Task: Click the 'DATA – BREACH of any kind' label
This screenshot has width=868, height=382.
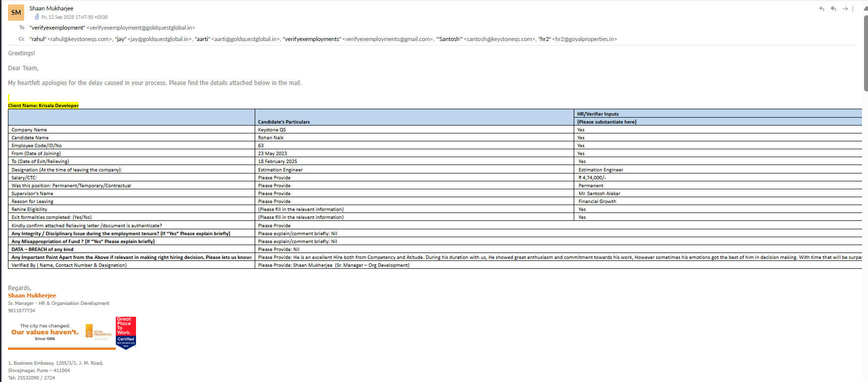Action: tap(43, 249)
